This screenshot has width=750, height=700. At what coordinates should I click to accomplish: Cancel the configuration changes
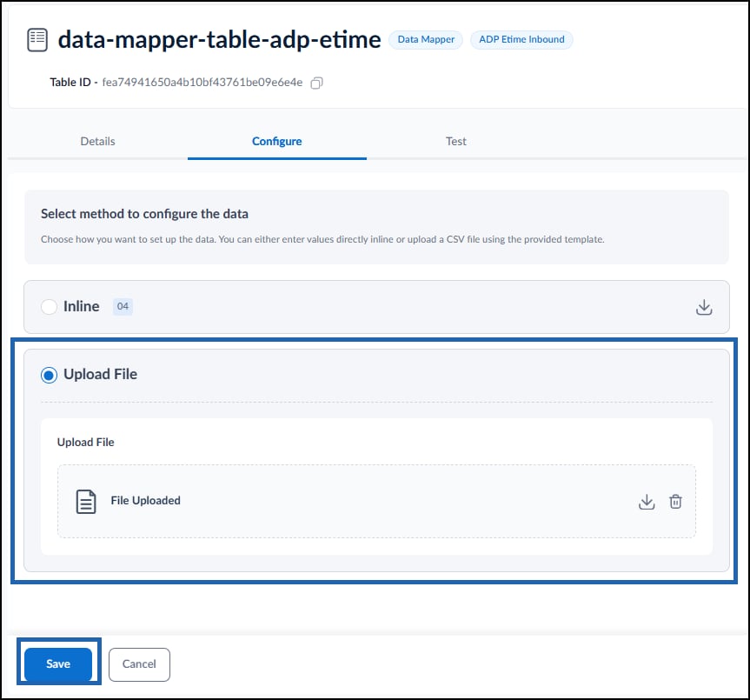(139, 664)
